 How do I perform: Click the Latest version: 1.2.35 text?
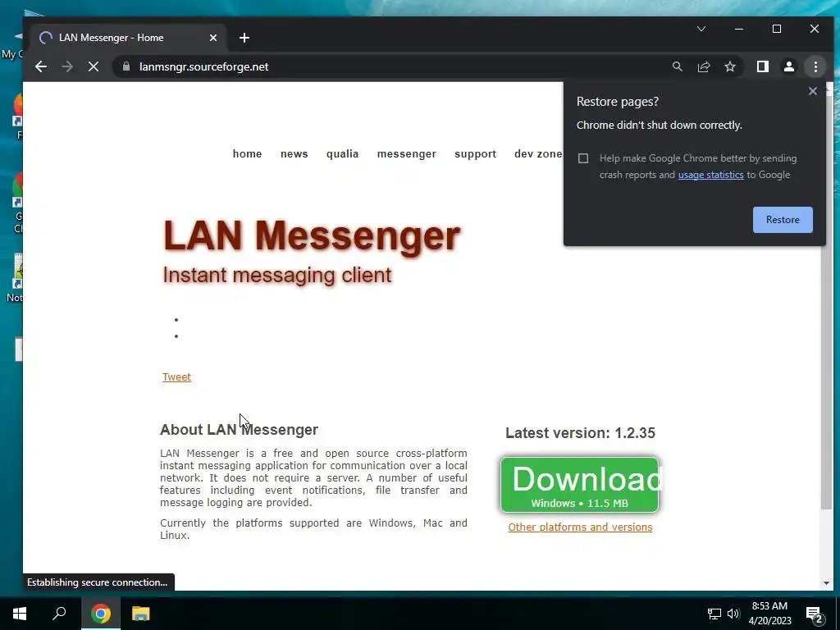(x=580, y=433)
